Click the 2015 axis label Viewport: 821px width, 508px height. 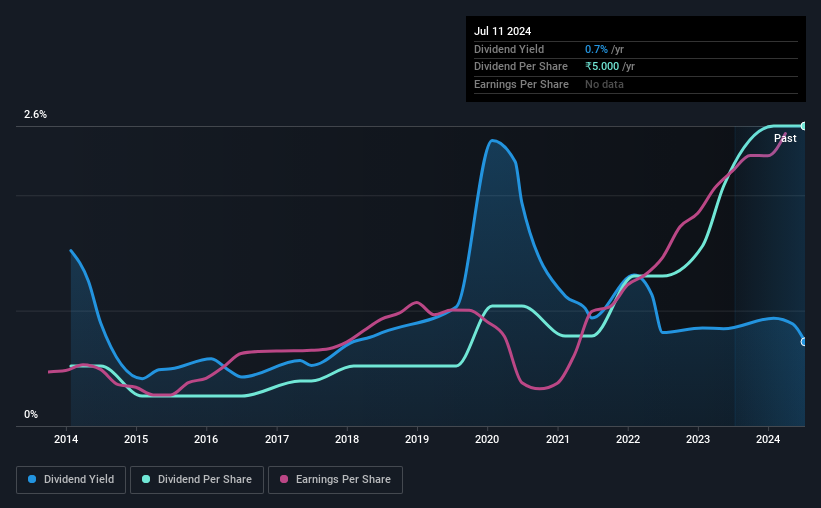click(x=136, y=439)
